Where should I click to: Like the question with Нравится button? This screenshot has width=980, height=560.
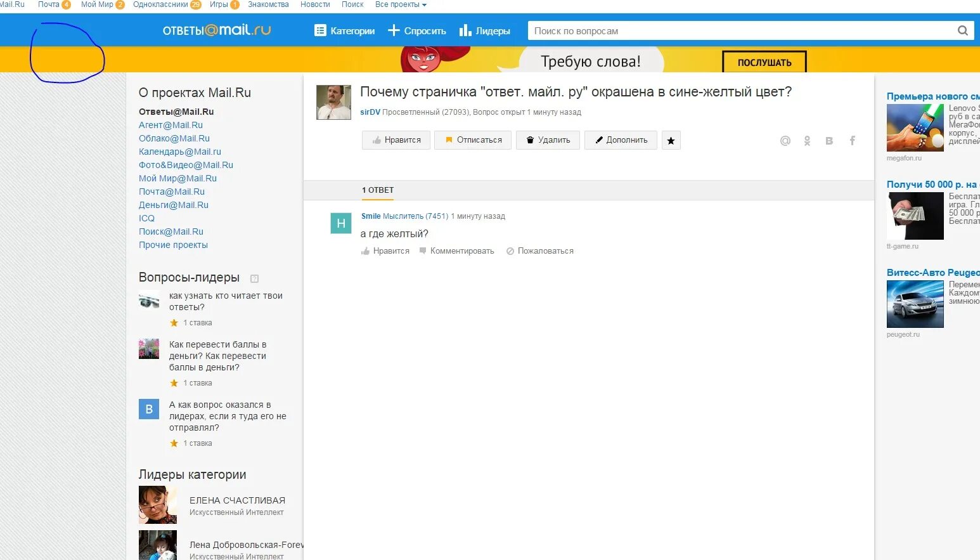pos(396,140)
